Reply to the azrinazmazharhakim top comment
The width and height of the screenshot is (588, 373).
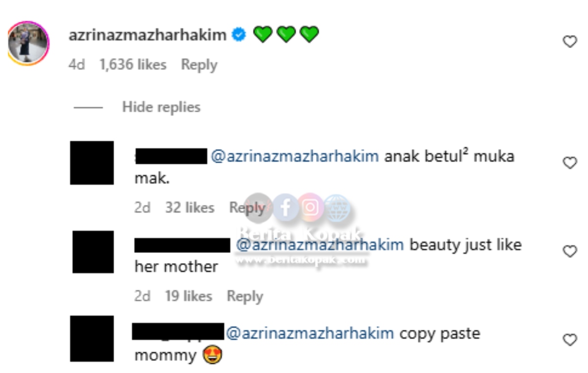[x=199, y=65]
